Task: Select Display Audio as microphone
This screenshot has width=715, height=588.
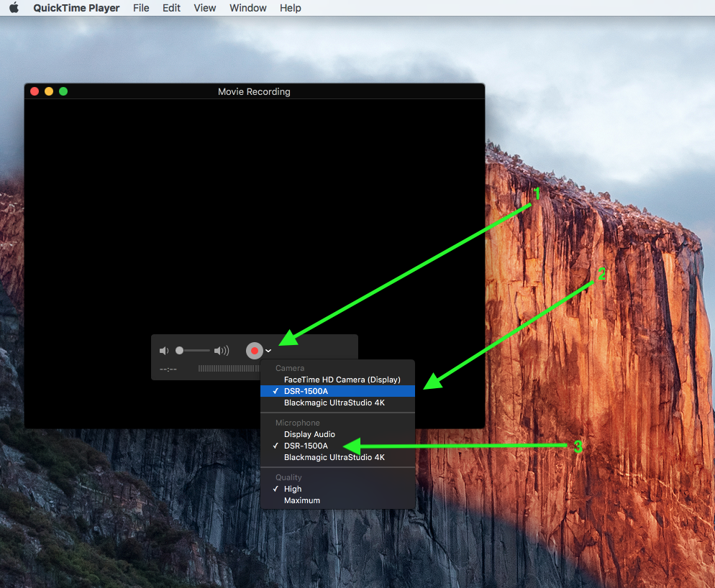Action: coord(309,434)
